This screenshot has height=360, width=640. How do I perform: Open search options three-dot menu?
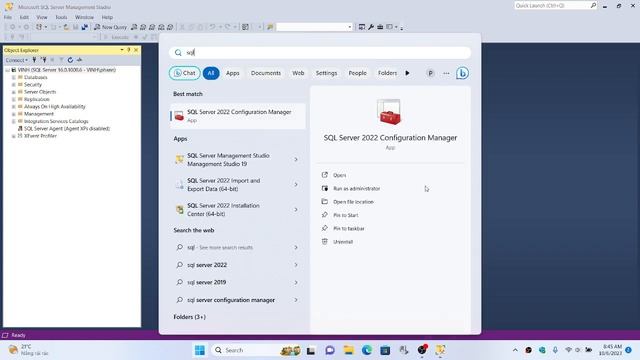tap(446, 73)
